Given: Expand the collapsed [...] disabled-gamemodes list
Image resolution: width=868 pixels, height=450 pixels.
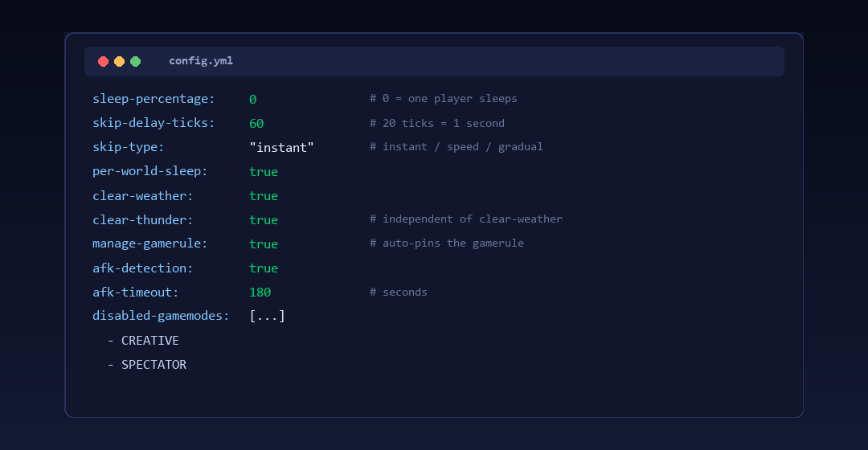Looking at the screenshot, I should click(267, 316).
